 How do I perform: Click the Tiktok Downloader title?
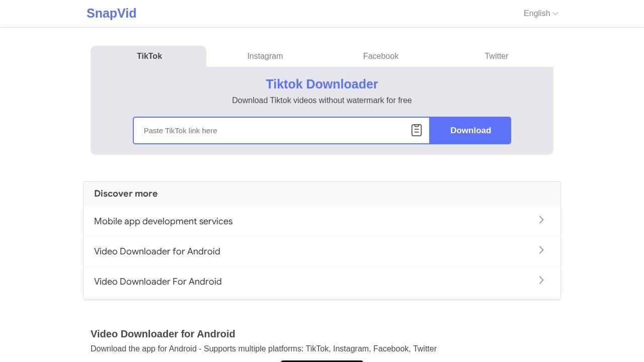[321, 84]
